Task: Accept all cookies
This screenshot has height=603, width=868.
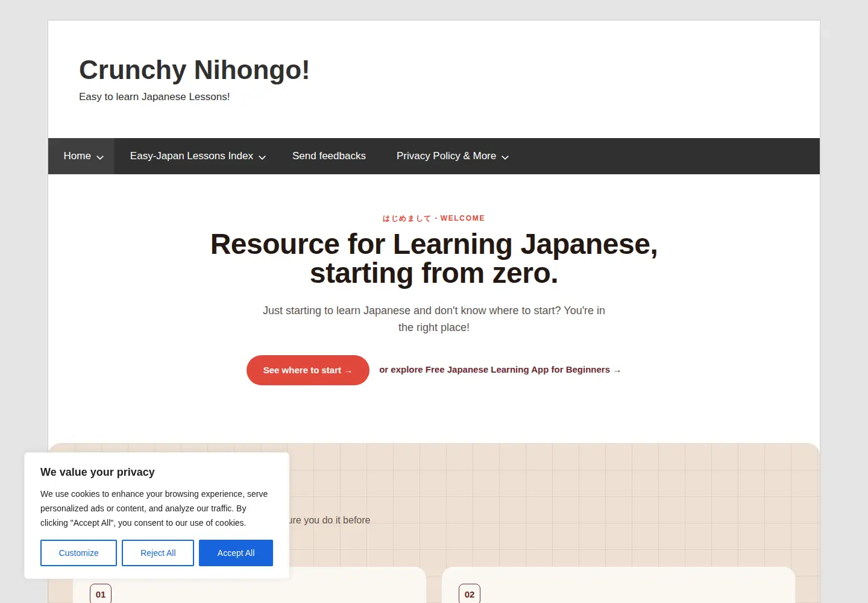Action: pos(236,553)
